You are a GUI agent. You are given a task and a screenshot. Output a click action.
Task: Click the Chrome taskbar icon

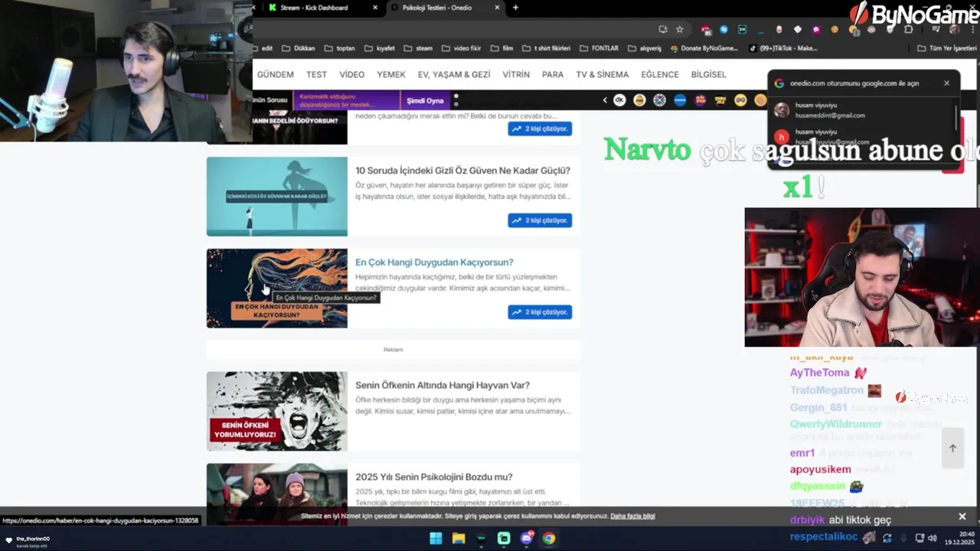tap(549, 539)
